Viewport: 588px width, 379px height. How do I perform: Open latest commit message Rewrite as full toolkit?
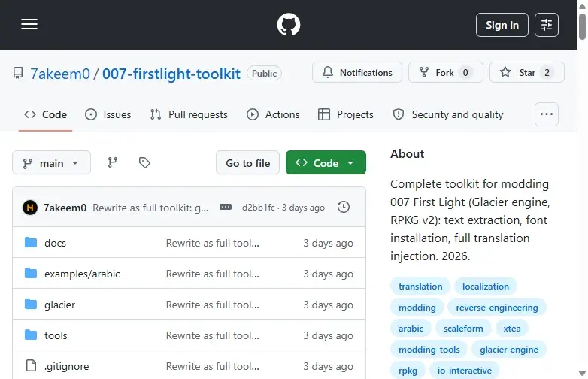pos(150,208)
